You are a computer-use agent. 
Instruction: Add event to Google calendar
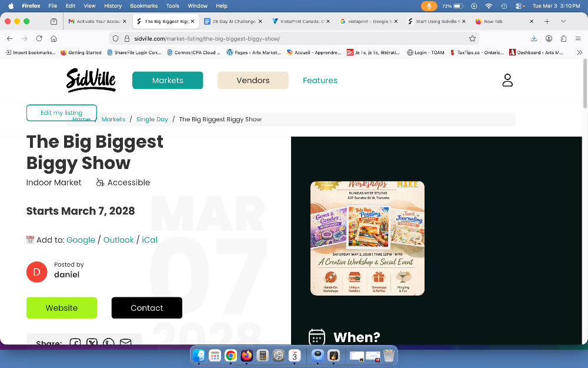(81, 240)
